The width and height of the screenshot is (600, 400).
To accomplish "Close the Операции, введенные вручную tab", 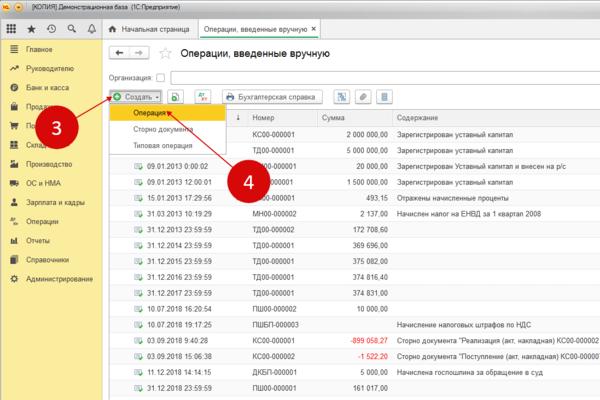I will [313, 29].
